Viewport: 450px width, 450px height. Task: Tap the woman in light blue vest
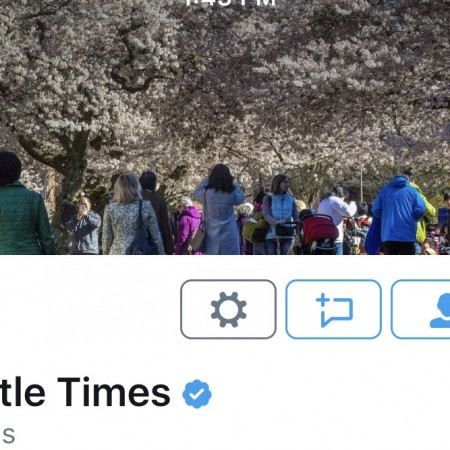(279, 215)
